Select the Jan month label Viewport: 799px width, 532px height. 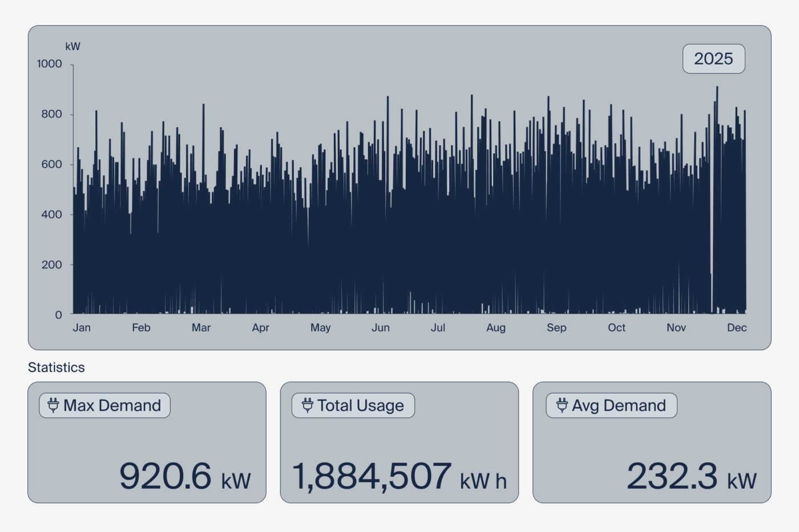pos(82,328)
